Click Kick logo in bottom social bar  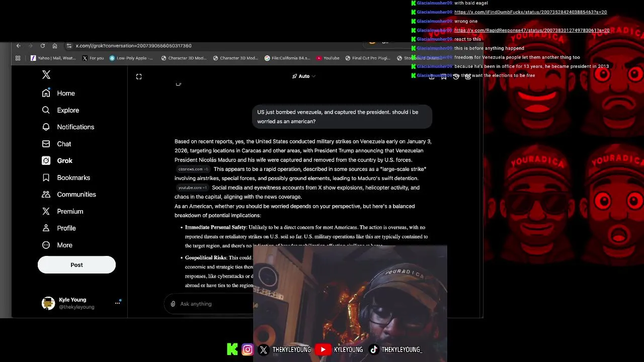click(232, 349)
